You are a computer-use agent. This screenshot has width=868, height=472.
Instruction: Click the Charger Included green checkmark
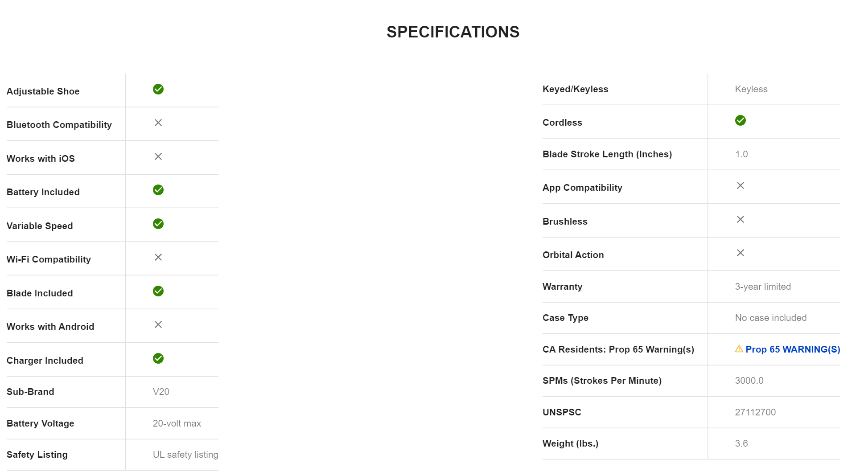coord(158,358)
